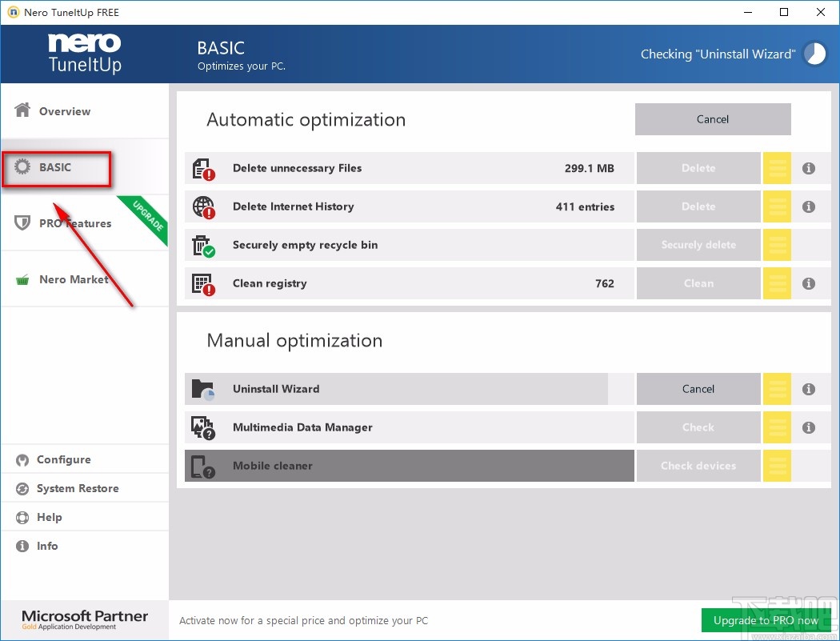The height and width of the screenshot is (641, 840).
Task: Open the Overview section
Action: 64,111
